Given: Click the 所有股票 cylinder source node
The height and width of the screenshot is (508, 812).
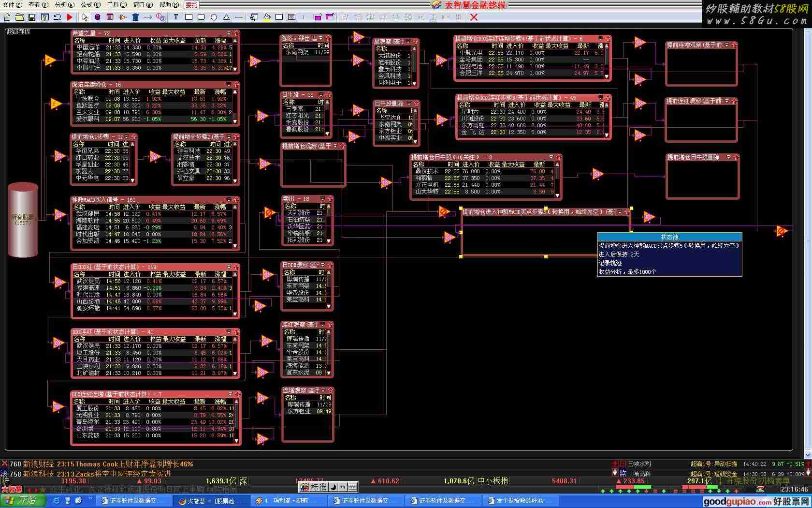Looking at the screenshot, I should click(22, 220).
